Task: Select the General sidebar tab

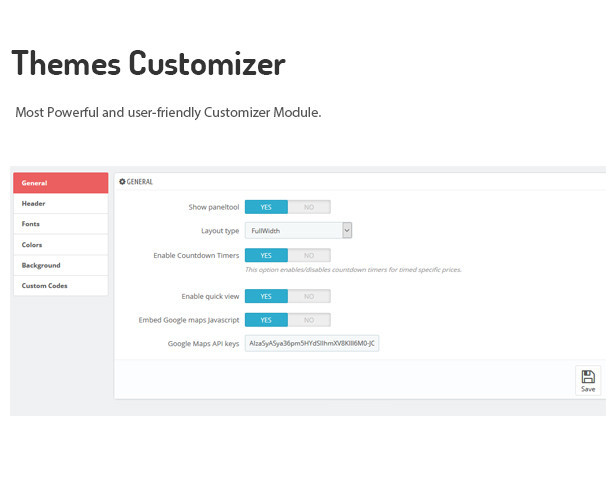Action: [x=60, y=183]
